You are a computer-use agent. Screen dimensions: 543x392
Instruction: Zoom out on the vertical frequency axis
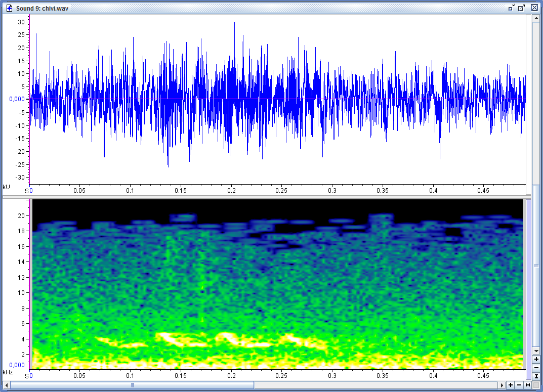[536, 368]
